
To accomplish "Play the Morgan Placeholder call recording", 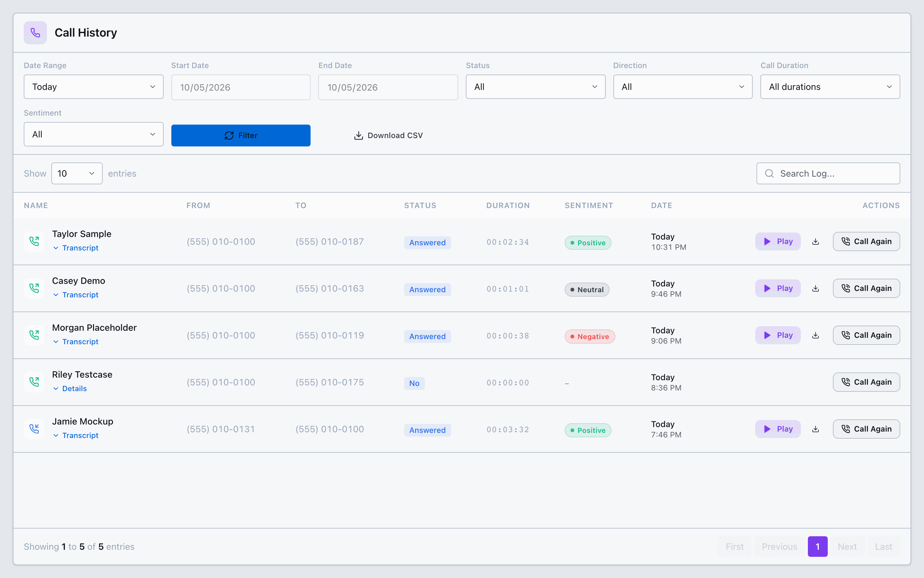I will tap(778, 335).
